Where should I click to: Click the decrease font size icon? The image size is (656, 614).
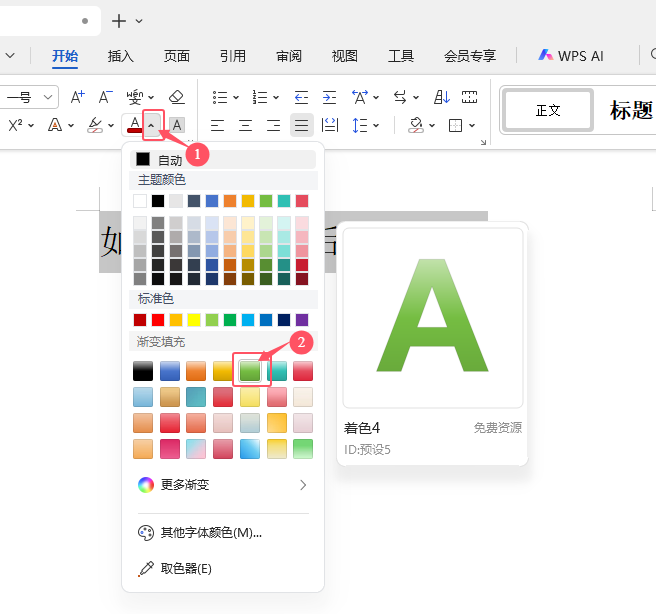105,97
